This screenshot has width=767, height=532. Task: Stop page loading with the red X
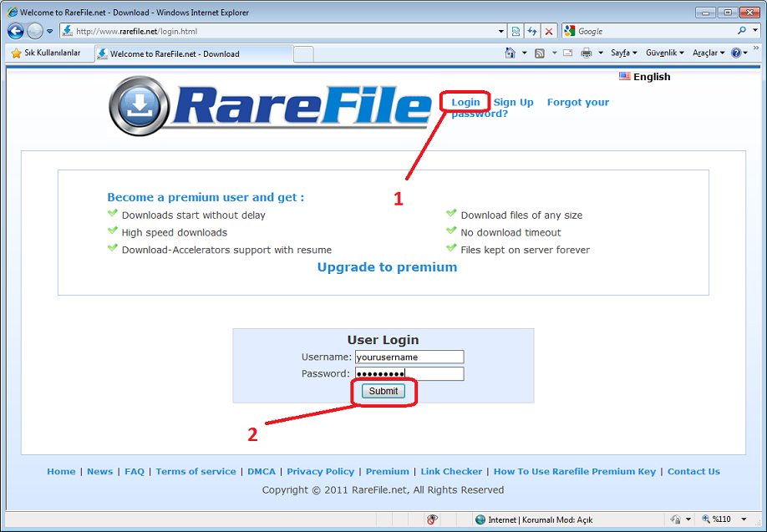pyautogui.click(x=549, y=31)
